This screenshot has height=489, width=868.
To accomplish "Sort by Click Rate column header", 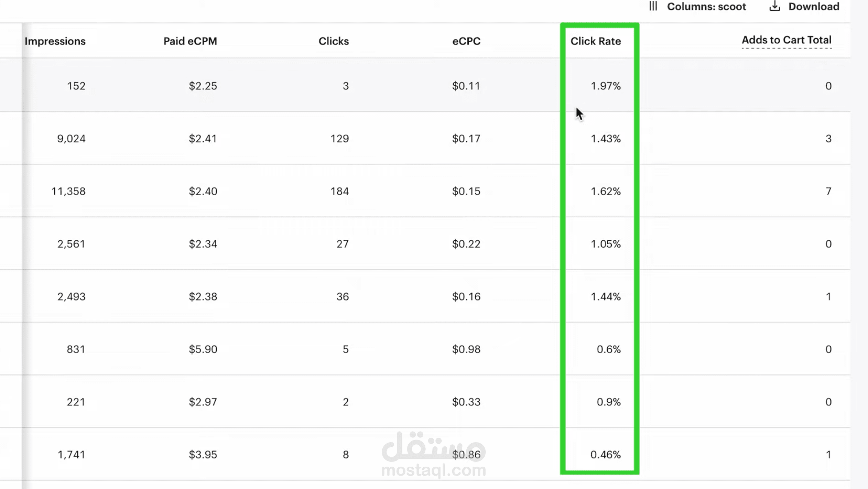I will tap(596, 41).
